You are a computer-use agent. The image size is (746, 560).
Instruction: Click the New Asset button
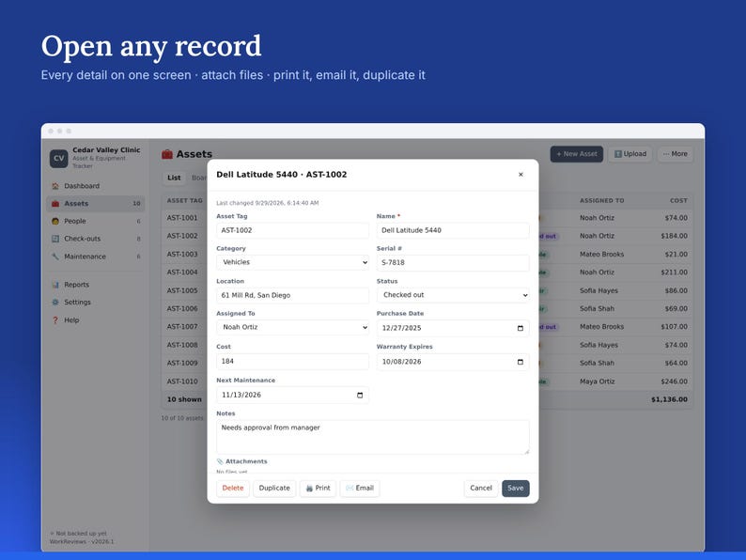tap(577, 154)
